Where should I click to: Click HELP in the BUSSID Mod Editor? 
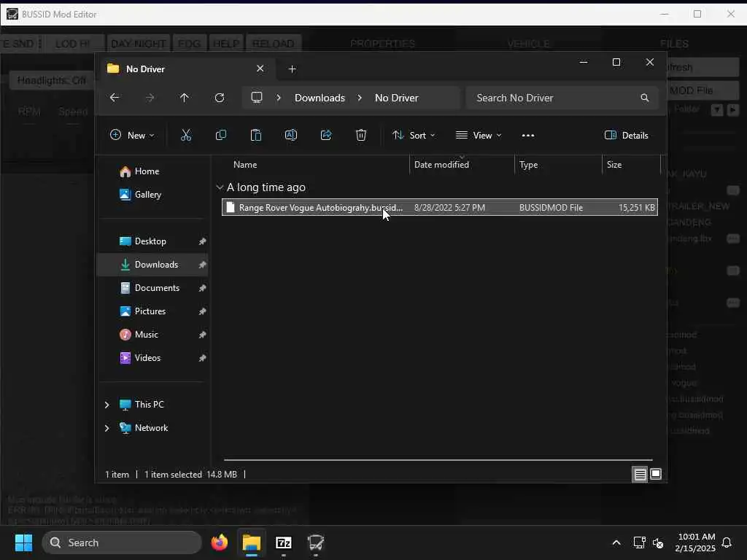point(226,44)
